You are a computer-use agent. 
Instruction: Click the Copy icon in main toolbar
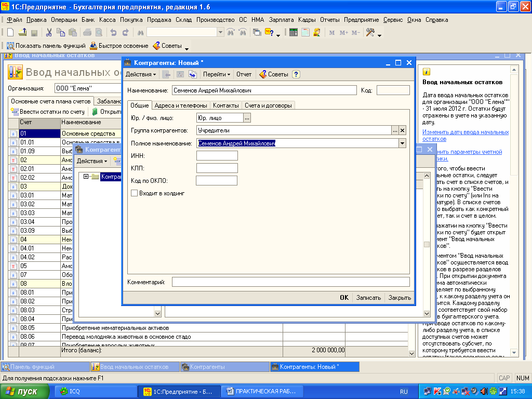(x=61, y=33)
